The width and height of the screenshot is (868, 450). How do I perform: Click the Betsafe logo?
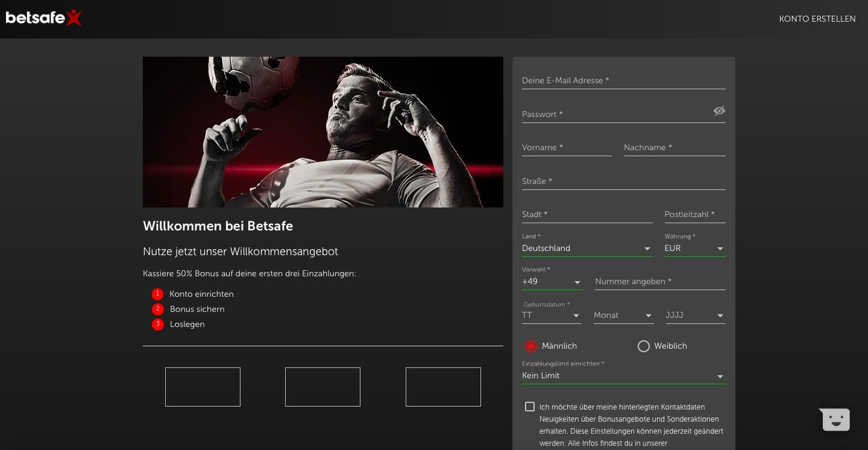[43, 18]
